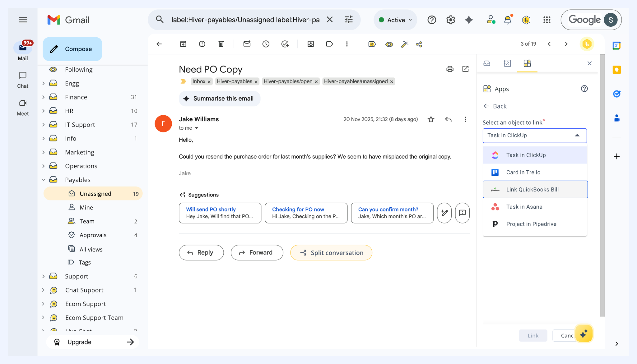This screenshot has height=364, width=637.
Task: Click the Reply button
Action: click(201, 253)
